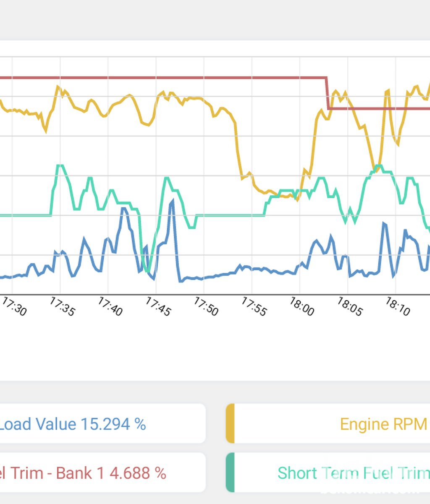Select the 17:45 time label
This screenshot has height=504, width=430.
[x=158, y=307]
